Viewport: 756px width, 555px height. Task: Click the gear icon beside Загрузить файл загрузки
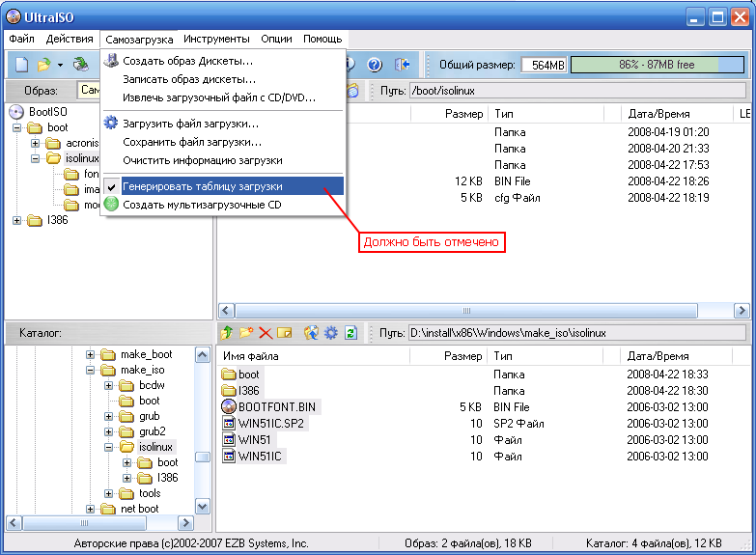coord(111,123)
